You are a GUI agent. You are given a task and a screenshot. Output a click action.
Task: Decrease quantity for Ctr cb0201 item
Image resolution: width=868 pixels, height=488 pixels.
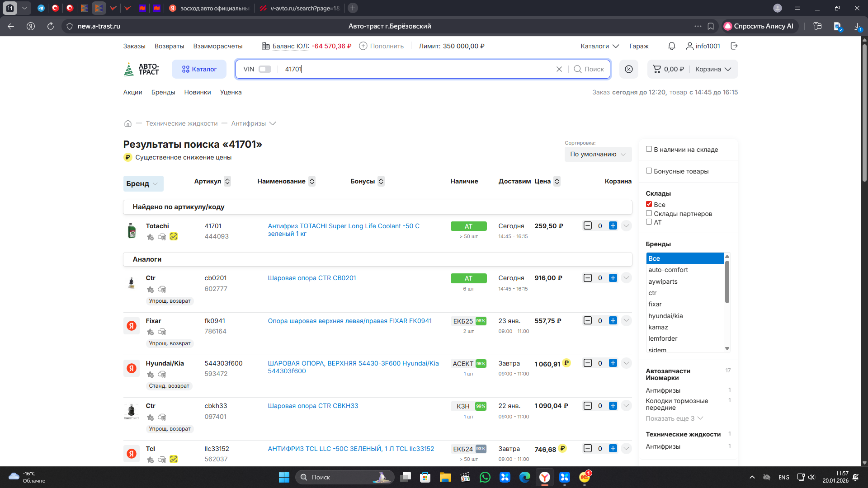pos(588,278)
